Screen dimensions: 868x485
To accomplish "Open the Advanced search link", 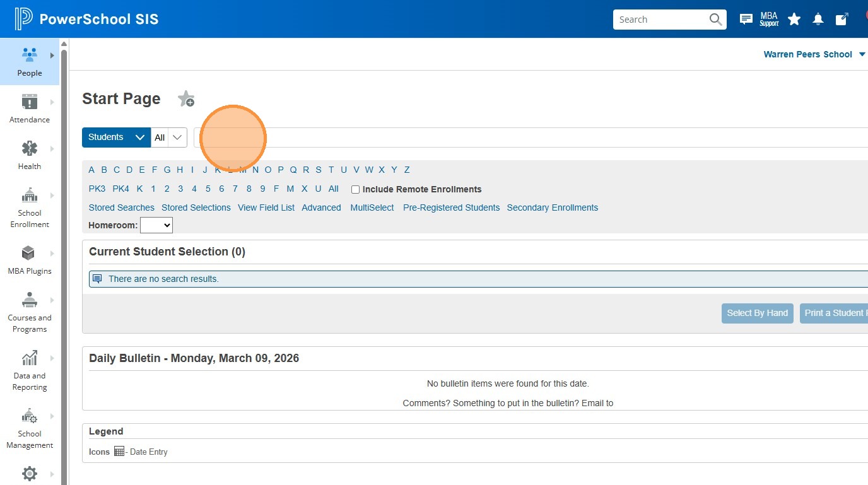I will pyautogui.click(x=321, y=207).
